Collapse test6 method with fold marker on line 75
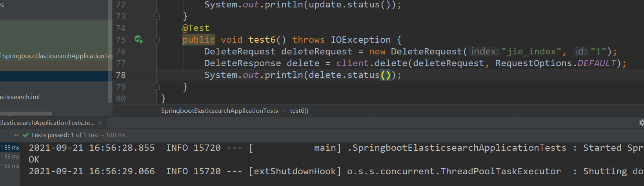 pyautogui.click(x=156, y=40)
